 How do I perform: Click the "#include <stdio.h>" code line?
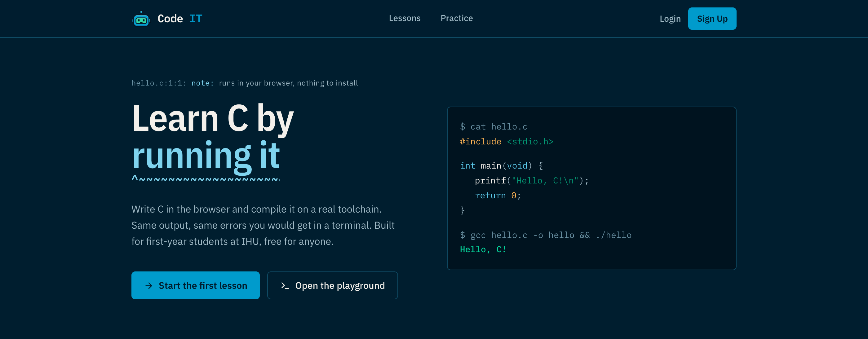[x=507, y=142]
